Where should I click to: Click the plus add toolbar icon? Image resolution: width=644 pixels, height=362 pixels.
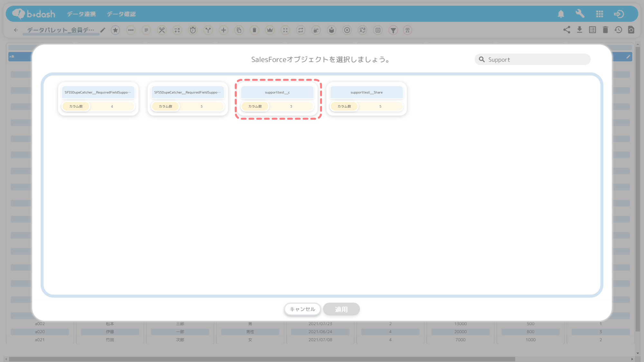click(223, 30)
